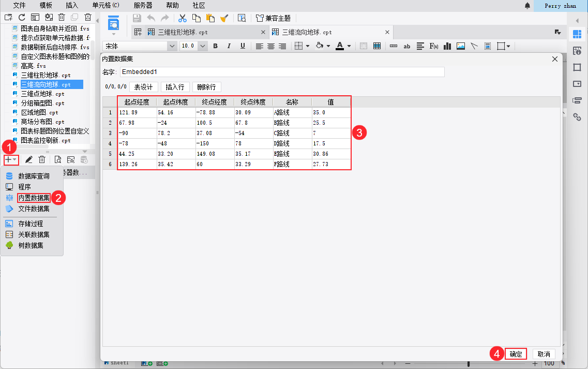The width and height of the screenshot is (588, 369).
Task: Click the cut scissors icon
Action: 183,18
